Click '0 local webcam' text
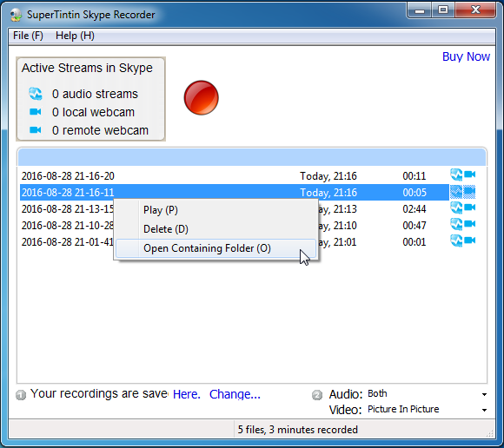 tap(93, 112)
